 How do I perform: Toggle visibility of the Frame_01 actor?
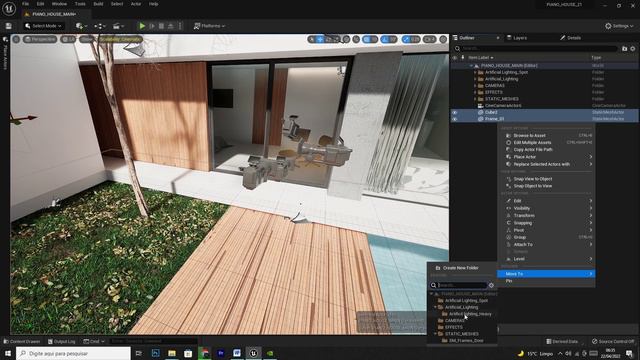point(455,119)
